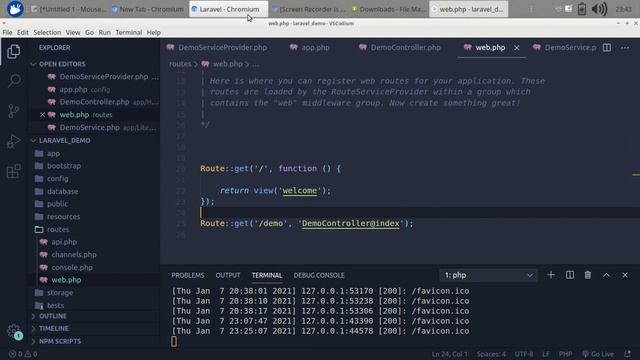640x360 pixels.
Task: Open the Edit menu
Action: pos(22,32)
